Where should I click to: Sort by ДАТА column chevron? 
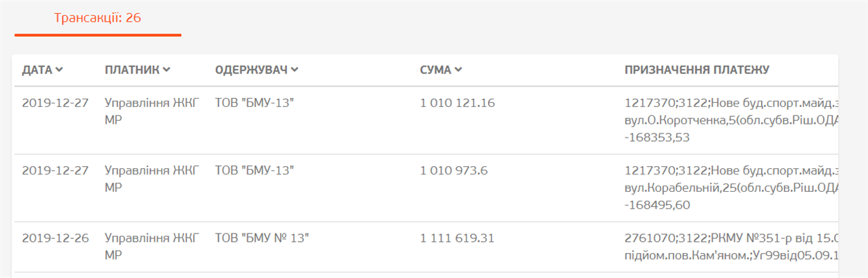[x=60, y=69]
